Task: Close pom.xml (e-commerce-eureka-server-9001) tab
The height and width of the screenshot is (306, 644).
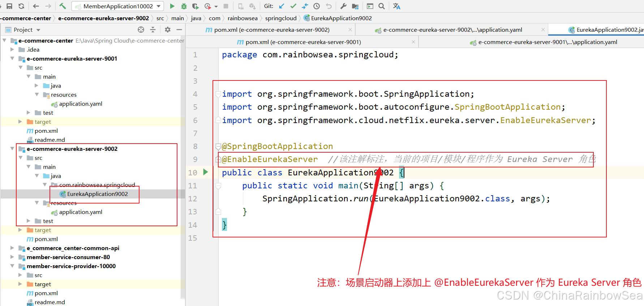Action: click(413, 42)
